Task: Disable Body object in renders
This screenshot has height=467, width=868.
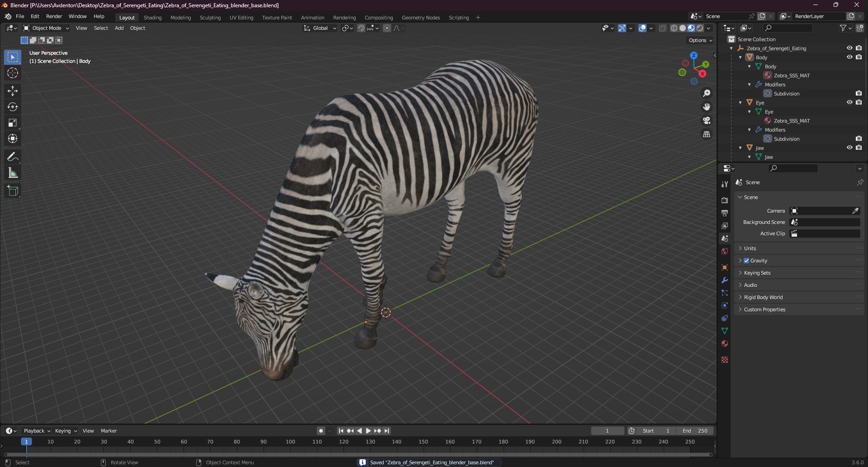Action: point(859,57)
